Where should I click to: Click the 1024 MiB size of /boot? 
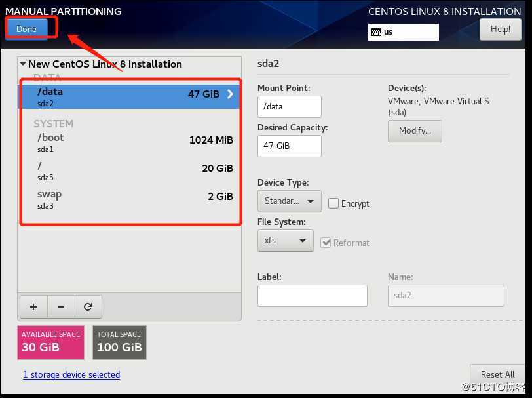(211, 140)
